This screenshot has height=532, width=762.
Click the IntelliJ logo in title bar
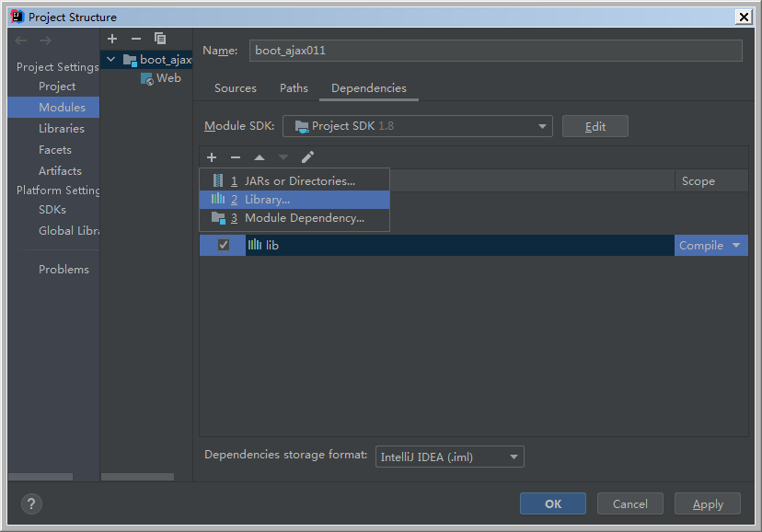point(17,16)
